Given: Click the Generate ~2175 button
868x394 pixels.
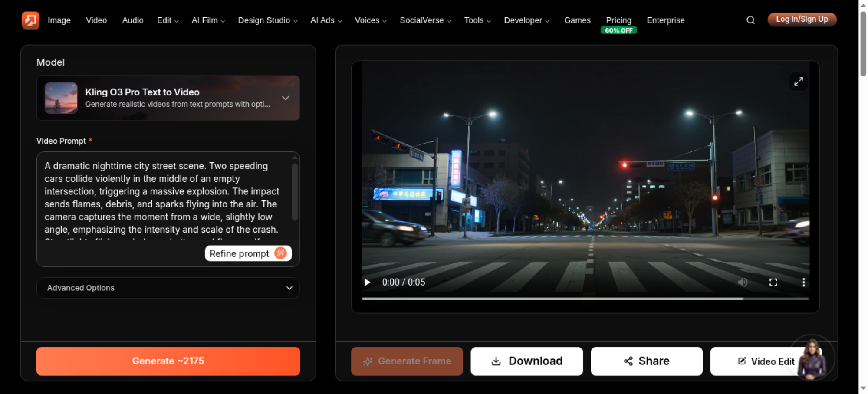Looking at the screenshot, I should [x=168, y=361].
